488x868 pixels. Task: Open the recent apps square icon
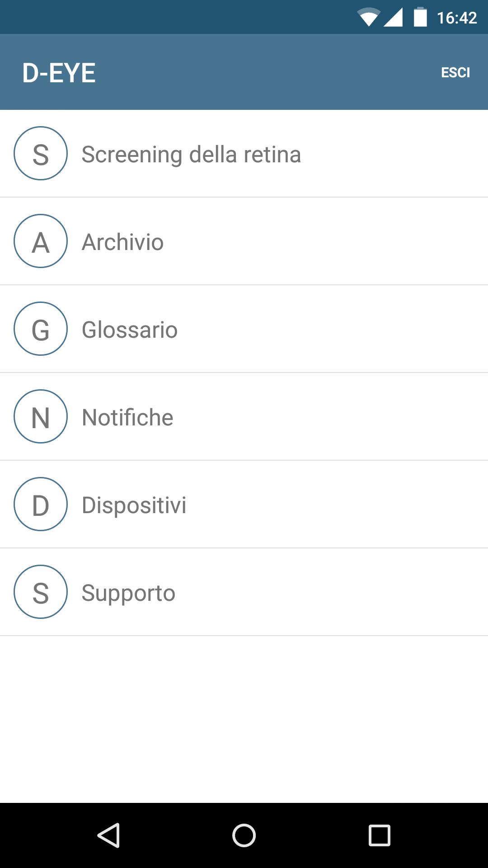pos(379,835)
